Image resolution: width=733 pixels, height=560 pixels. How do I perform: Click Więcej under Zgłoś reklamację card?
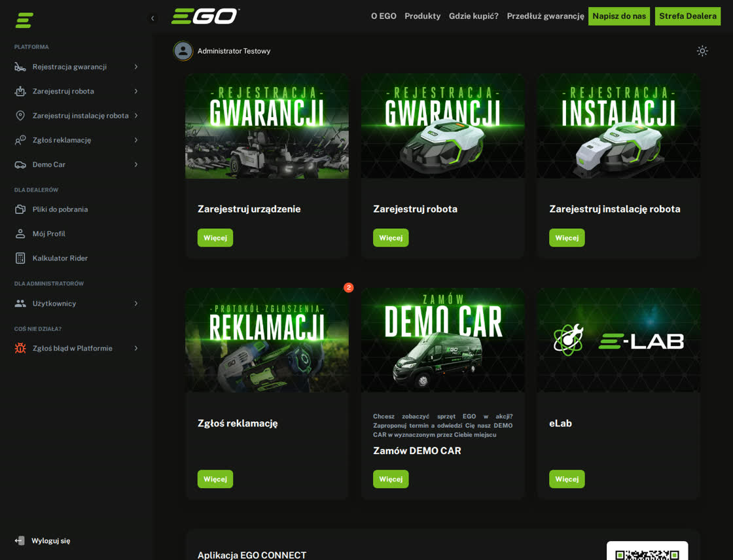[215, 479]
